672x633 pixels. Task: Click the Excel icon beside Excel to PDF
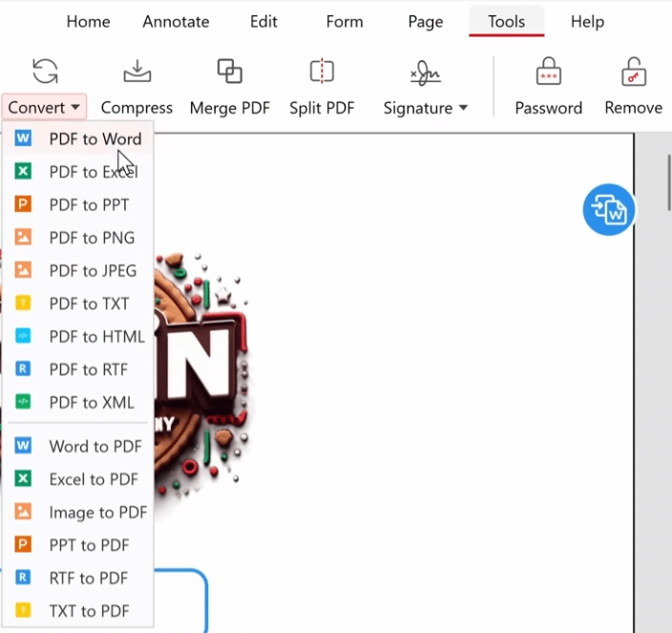tap(23, 478)
